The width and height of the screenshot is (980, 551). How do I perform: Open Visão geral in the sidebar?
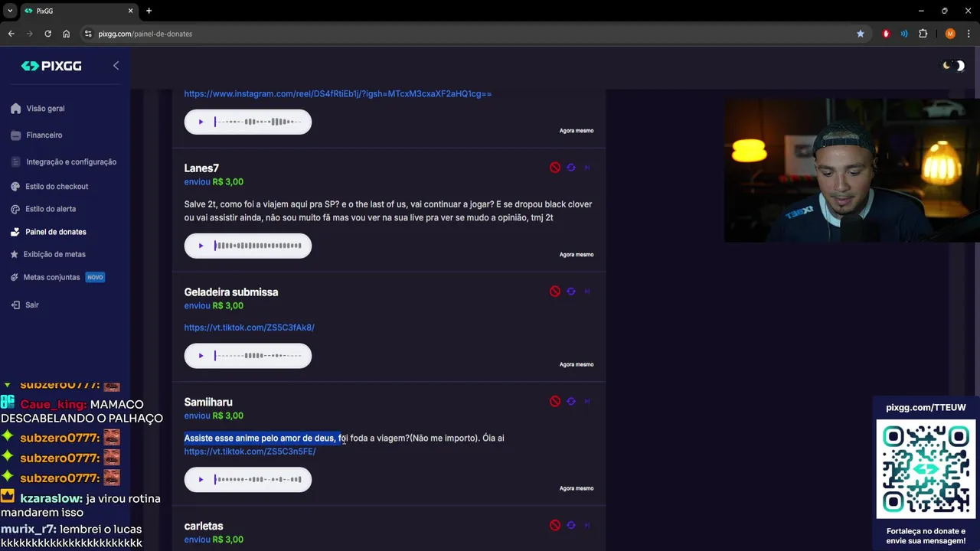point(38,109)
